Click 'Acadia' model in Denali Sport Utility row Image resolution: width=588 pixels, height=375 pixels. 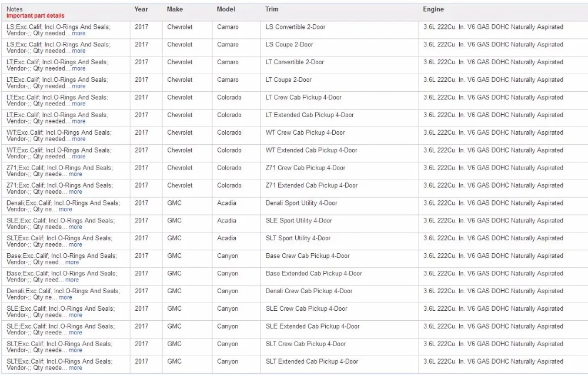(x=226, y=203)
